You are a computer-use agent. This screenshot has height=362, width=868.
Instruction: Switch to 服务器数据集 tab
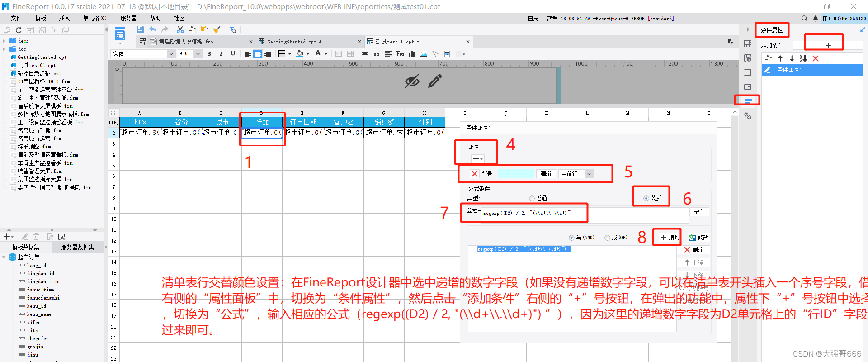coord(77,247)
